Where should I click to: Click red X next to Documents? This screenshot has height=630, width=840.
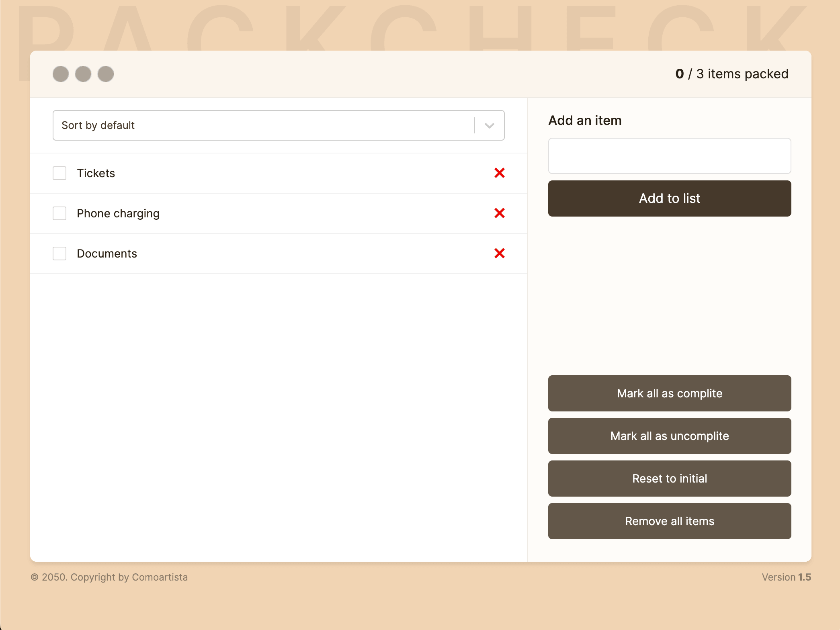pos(499,254)
